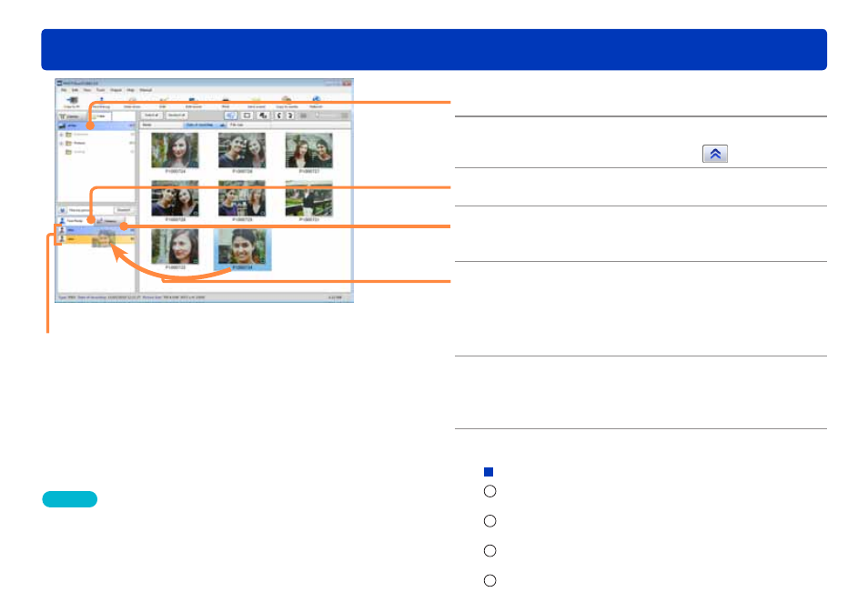Open the Help menu
Screen dimensions: 868x612
[x=131, y=90]
